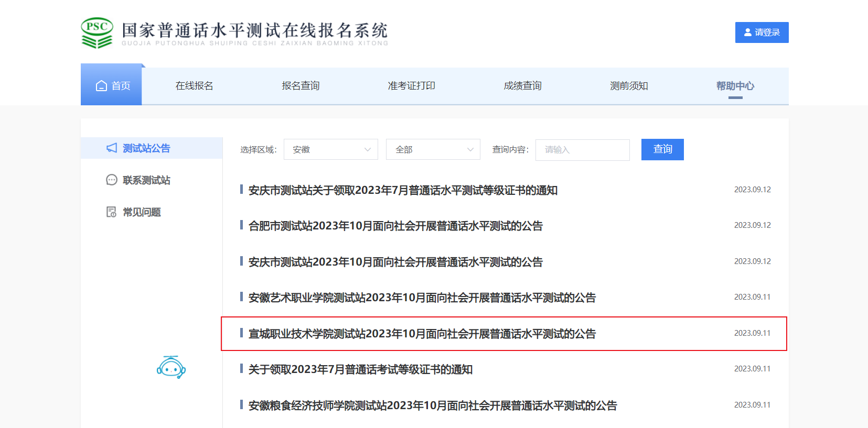Open 合肥市测试站2023年10月 announcement
Screen dimensions: 868x428
pos(395,226)
